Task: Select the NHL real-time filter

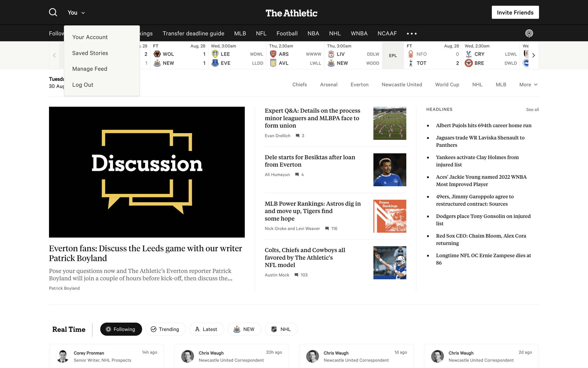Action: click(281, 329)
